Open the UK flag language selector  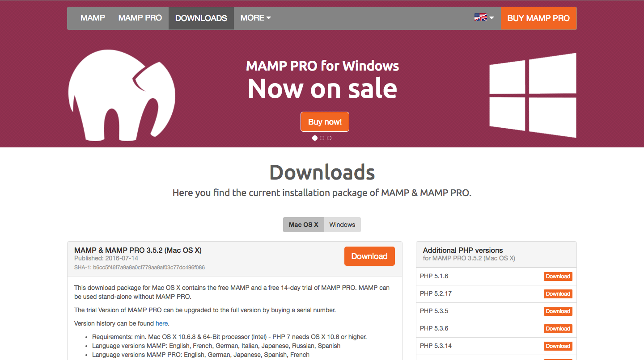click(484, 17)
